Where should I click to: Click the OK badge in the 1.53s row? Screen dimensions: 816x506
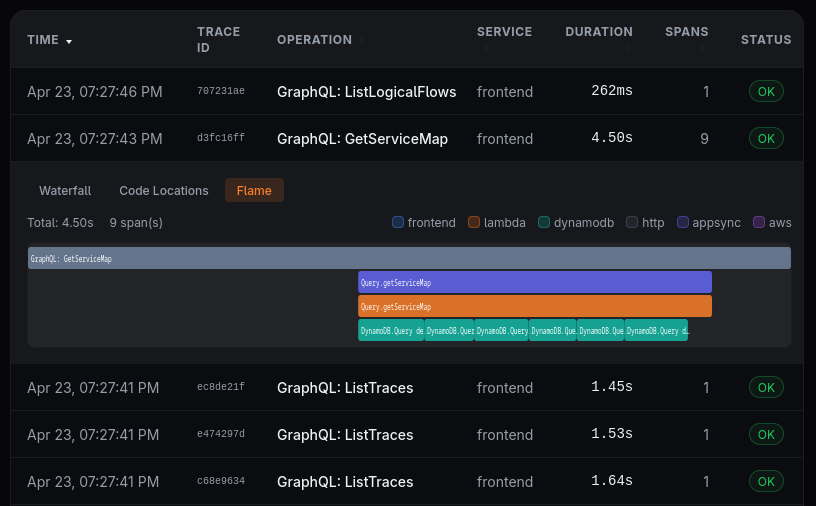[x=766, y=434]
